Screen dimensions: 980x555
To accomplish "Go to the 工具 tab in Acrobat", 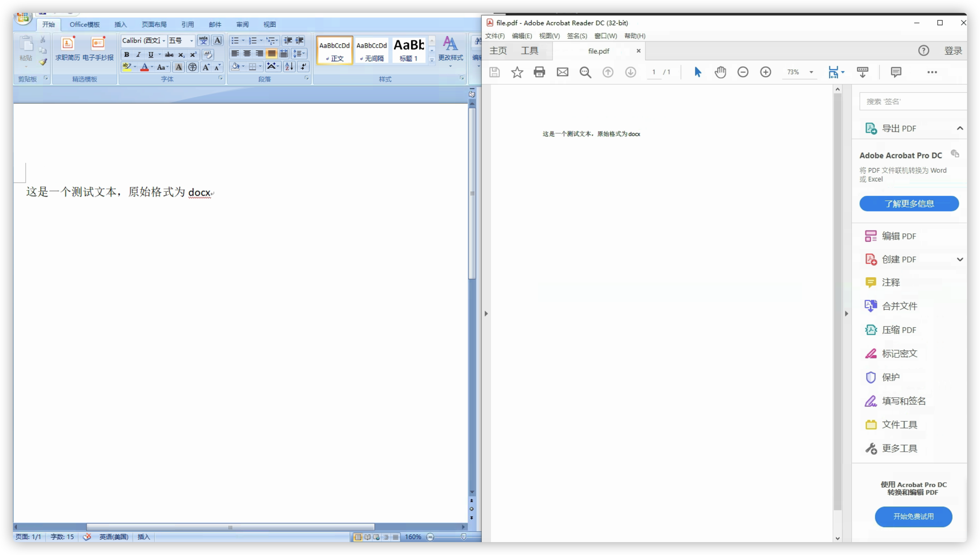I will tap(529, 51).
